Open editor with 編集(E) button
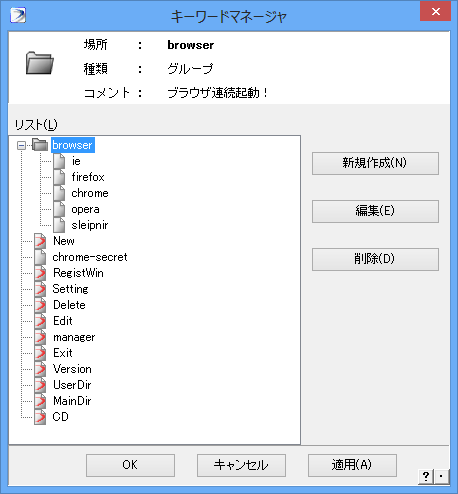This screenshot has height=494, width=458. [x=375, y=211]
